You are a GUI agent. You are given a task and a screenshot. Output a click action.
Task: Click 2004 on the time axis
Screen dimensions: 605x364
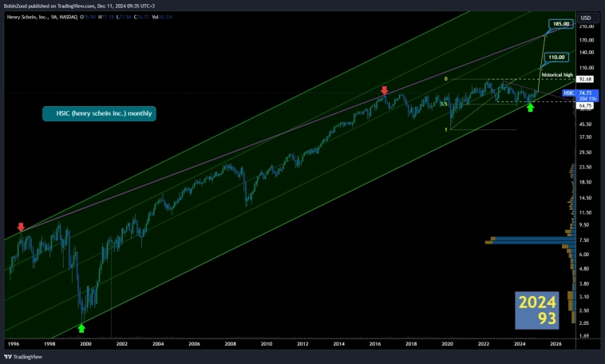158,343
